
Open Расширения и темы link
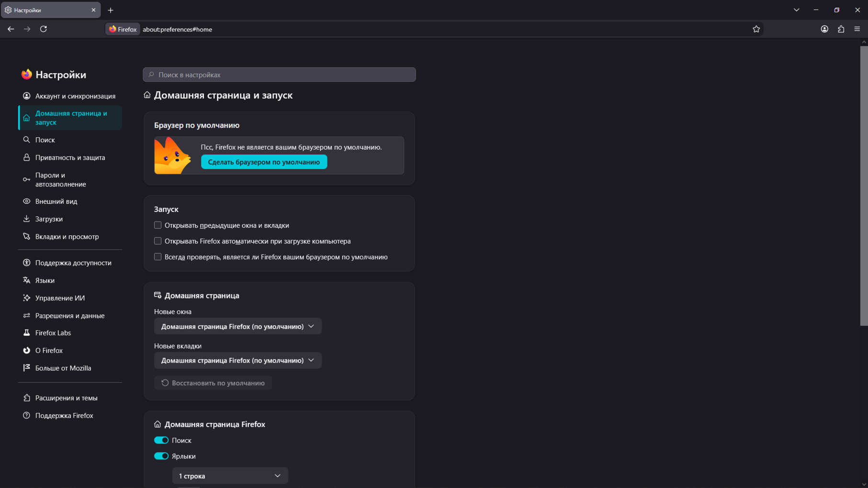pyautogui.click(x=70, y=398)
